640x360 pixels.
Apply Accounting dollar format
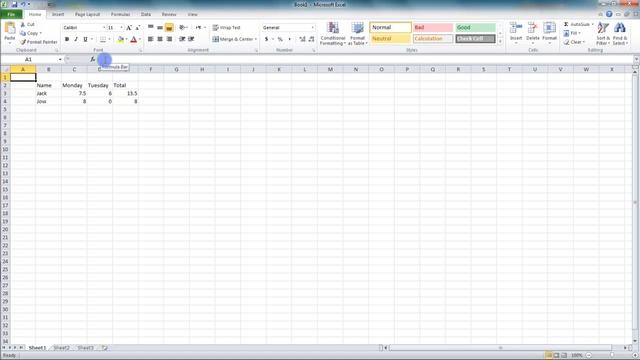tap(267, 39)
